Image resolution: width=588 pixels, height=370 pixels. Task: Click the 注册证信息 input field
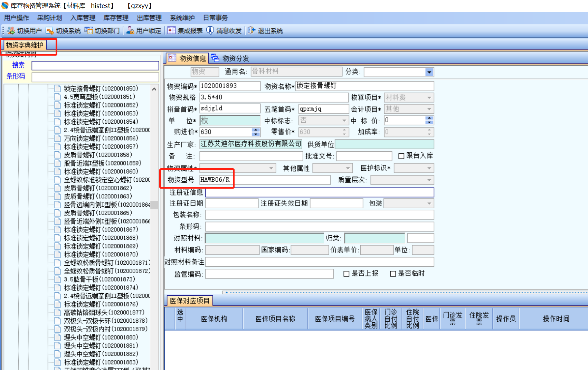[320, 192]
